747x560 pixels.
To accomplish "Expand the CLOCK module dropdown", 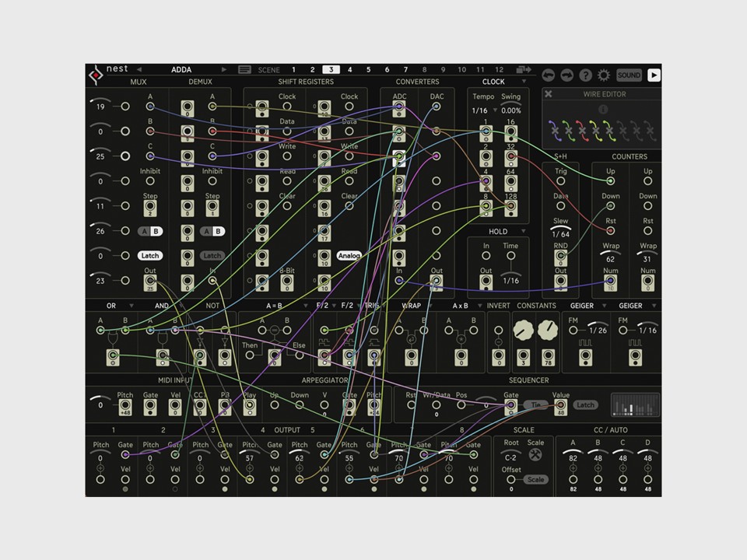I will [524, 82].
